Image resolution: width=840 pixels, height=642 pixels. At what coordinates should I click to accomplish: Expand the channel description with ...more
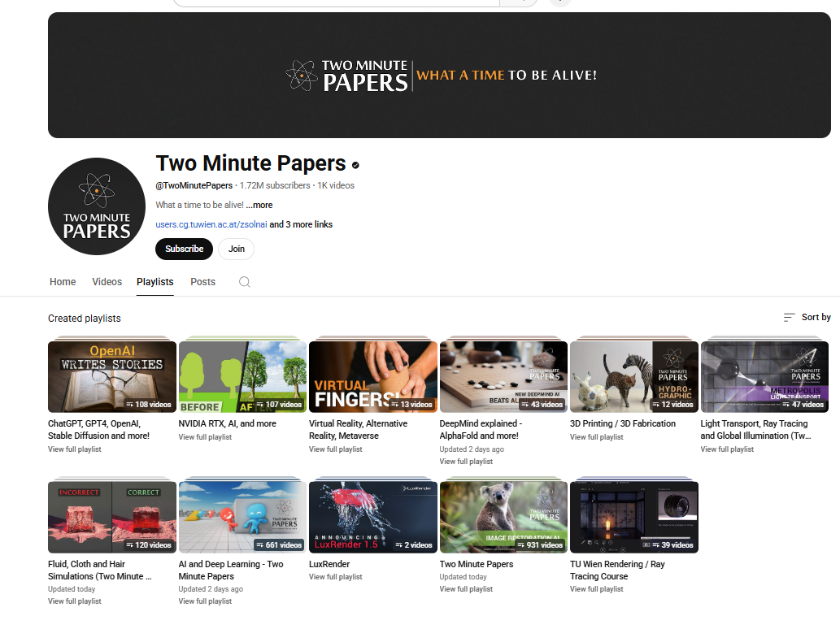tap(259, 205)
